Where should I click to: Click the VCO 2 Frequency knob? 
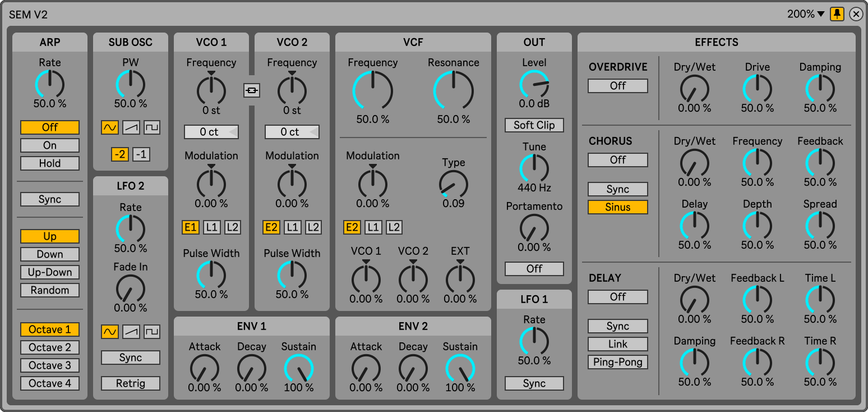click(x=292, y=91)
